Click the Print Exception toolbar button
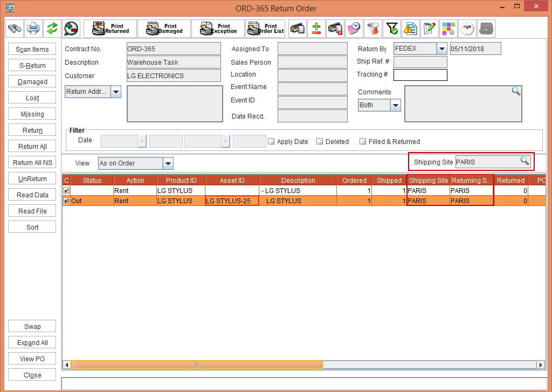This screenshot has height=392, width=552. [x=218, y=29]
